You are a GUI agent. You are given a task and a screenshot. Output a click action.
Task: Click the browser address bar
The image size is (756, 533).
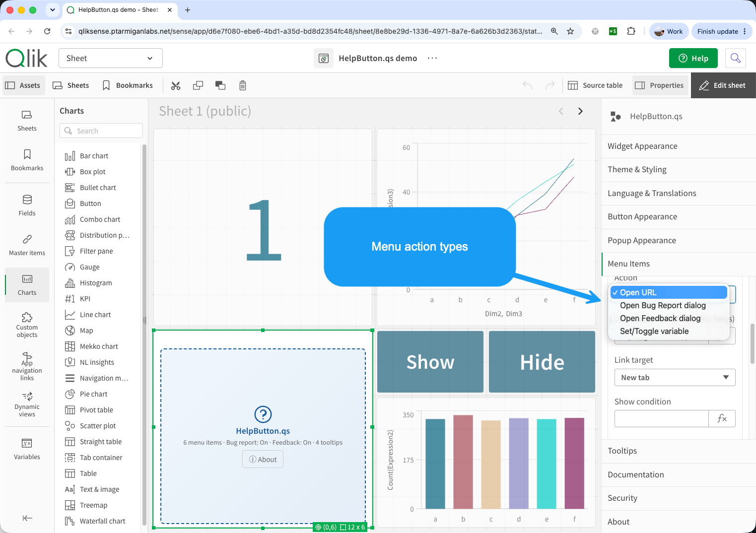point(310,31)
